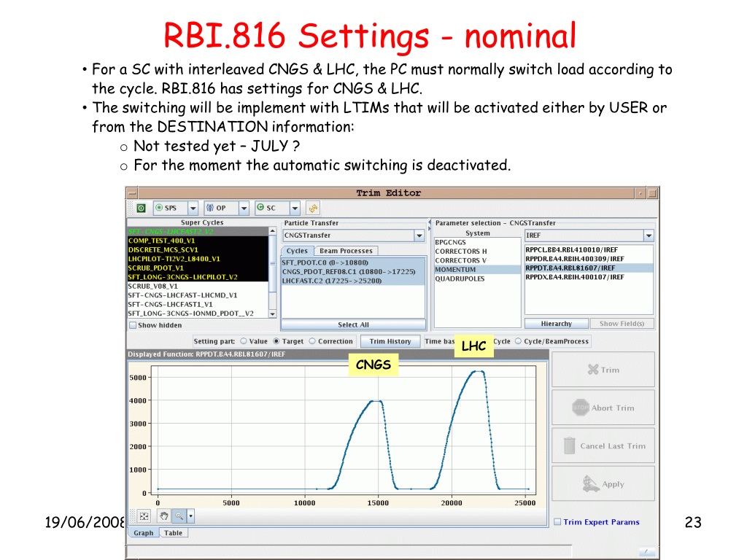The height and width of the screenshot is (560, 747).
Task: Select the Target setting part radio
Action: pos(276,341)
